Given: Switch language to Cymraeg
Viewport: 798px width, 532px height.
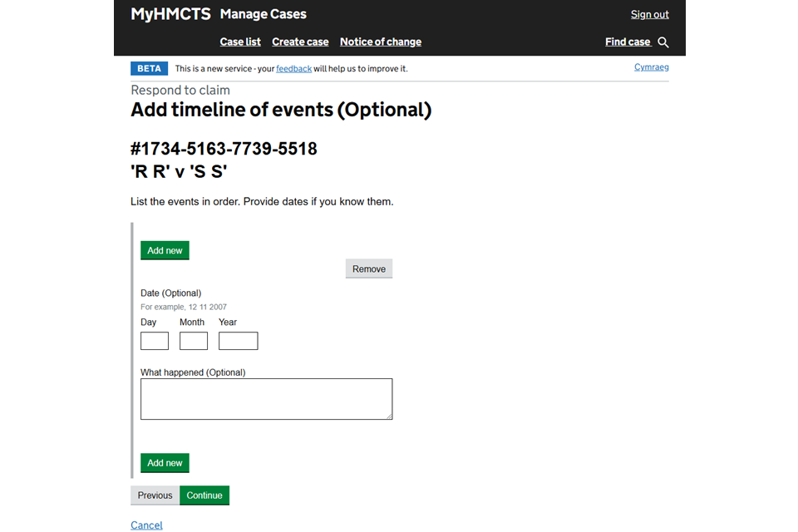Looking at the screenshot, I should tap(651, 67).
